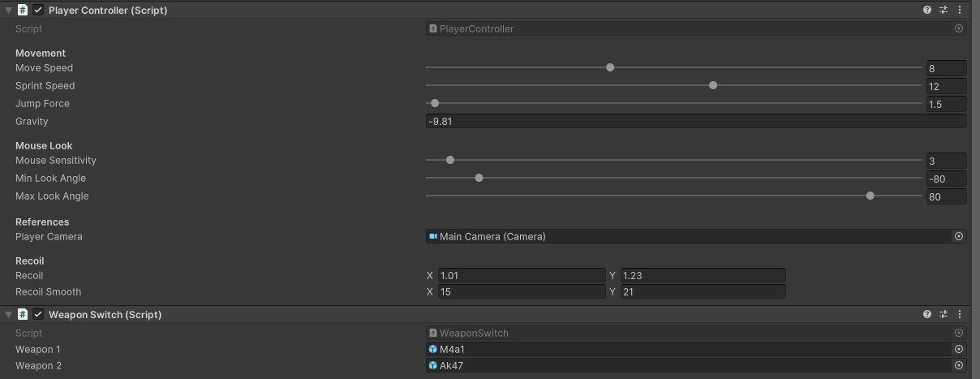
Task: Collapse the Player Controller component foldout
Action: [x=9, y=11]
